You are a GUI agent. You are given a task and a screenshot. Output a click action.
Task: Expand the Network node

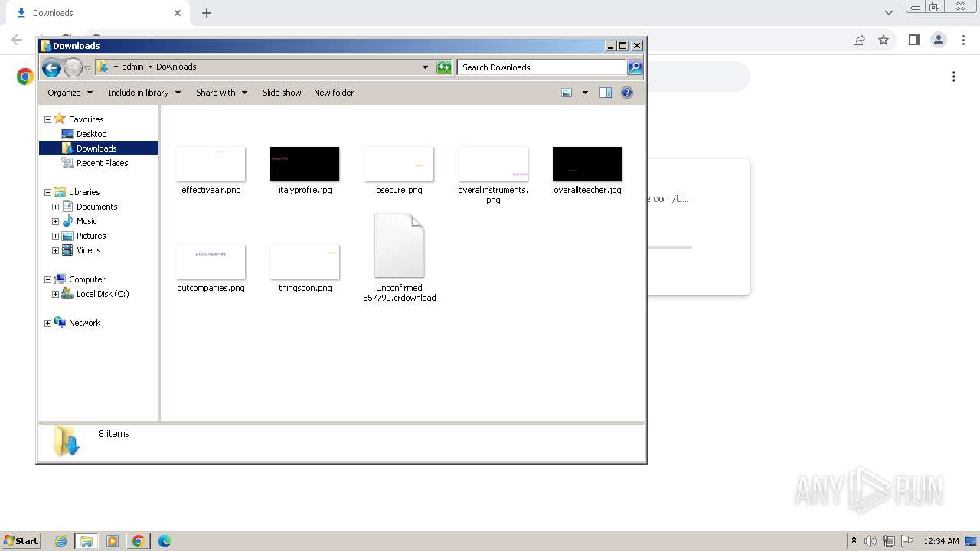click(x=47, y=323)
